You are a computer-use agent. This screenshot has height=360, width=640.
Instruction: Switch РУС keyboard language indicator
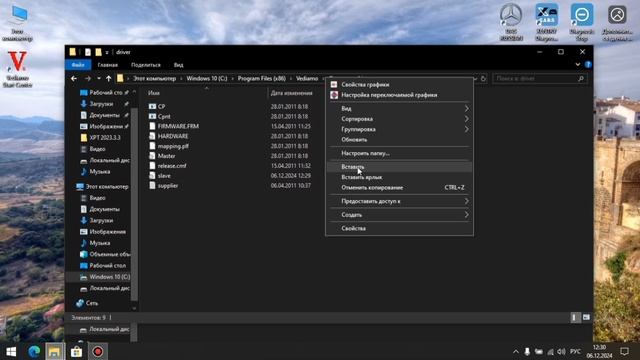(575, 351)
